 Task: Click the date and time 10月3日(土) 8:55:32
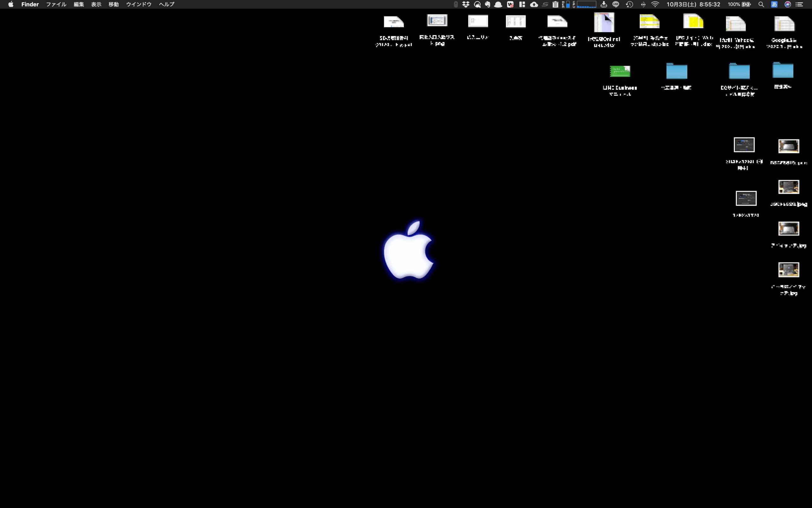click(693, 4)
